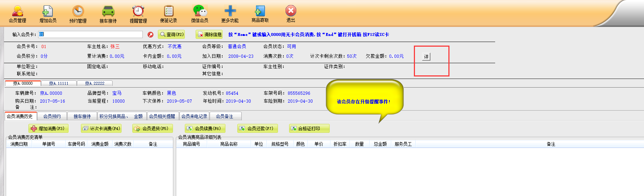Click 更多功能 plus icon

pyautogui.click(x=230, y=11)
